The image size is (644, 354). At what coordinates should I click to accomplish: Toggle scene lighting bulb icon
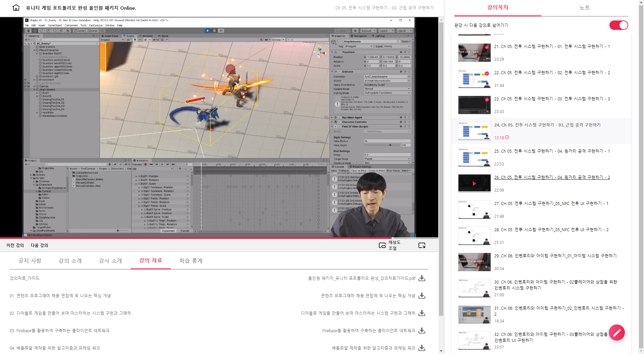pos(135,40)
